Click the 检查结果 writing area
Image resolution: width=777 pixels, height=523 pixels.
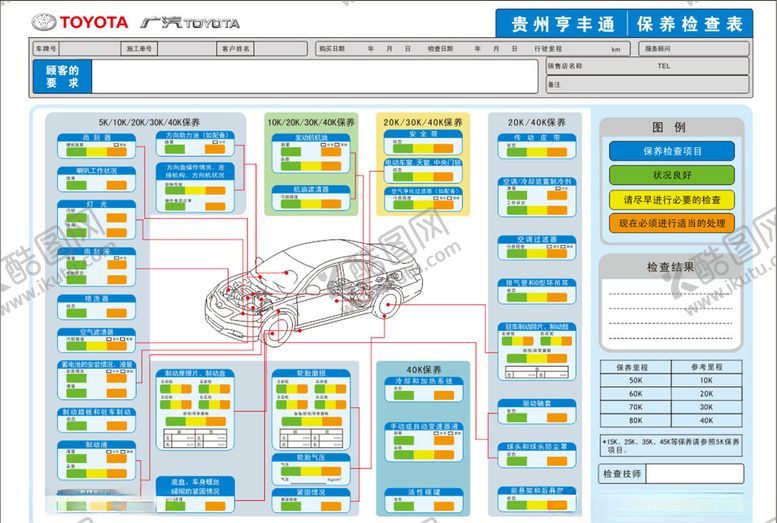(670, 315)
